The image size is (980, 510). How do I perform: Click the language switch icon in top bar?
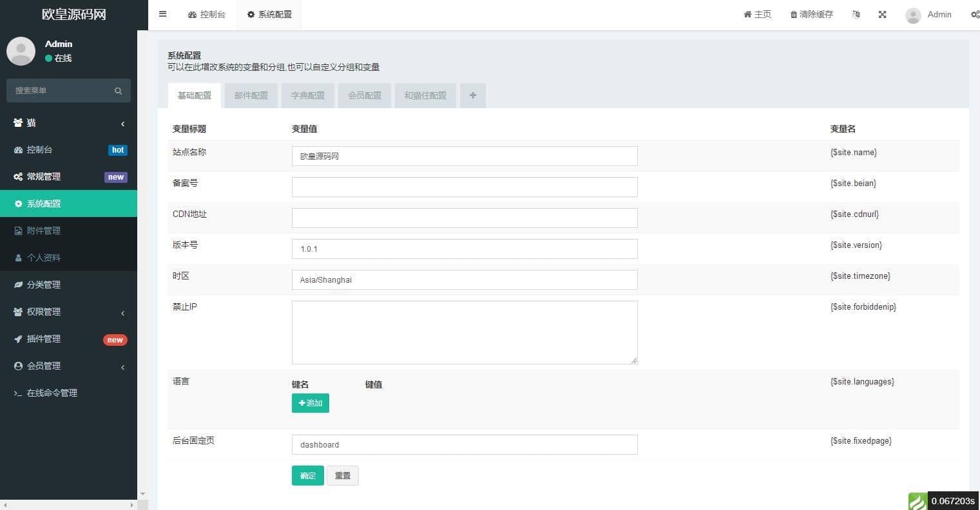856,14
